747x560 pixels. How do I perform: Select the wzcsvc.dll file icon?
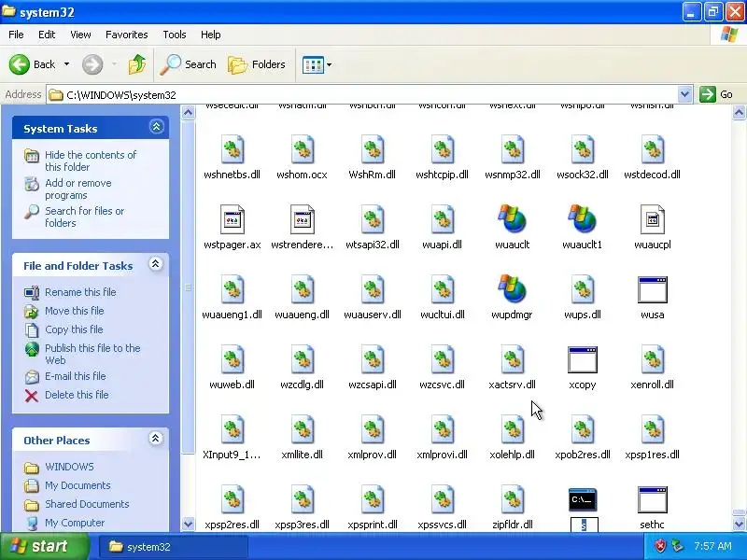pos(442,359)
